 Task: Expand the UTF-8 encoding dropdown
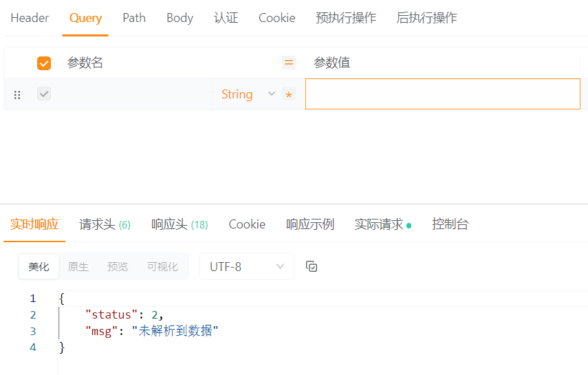click(x=246, y=266)
